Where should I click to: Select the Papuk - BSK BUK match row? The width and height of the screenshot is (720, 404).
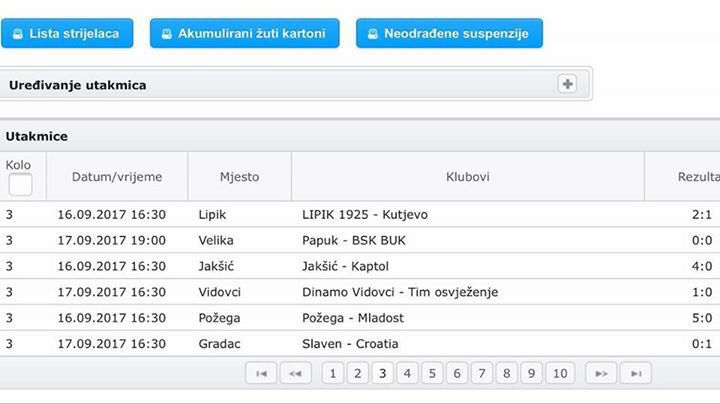pos(353,240)
